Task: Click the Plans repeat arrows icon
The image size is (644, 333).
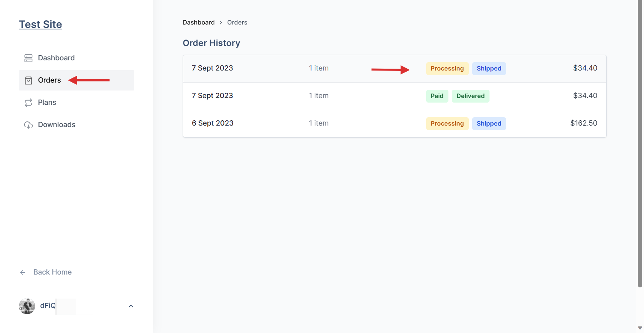Action: 28,103
